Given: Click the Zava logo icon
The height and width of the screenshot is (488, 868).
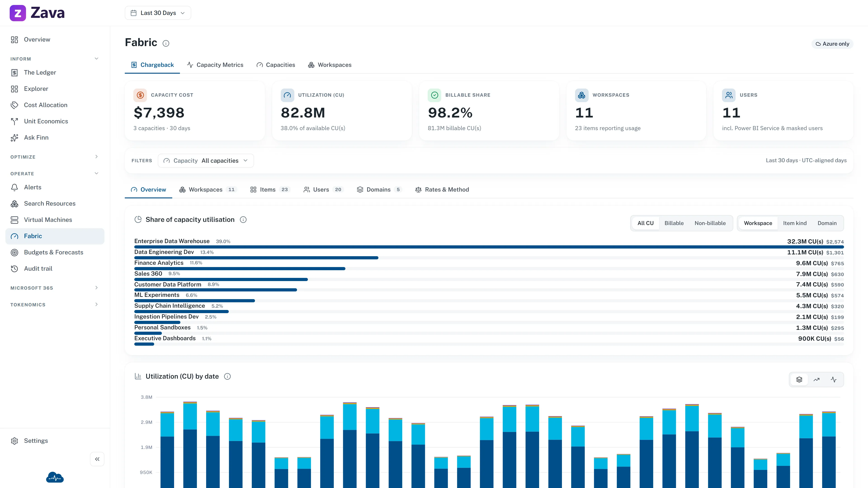Looking at the screenshot, I should 18,13.
